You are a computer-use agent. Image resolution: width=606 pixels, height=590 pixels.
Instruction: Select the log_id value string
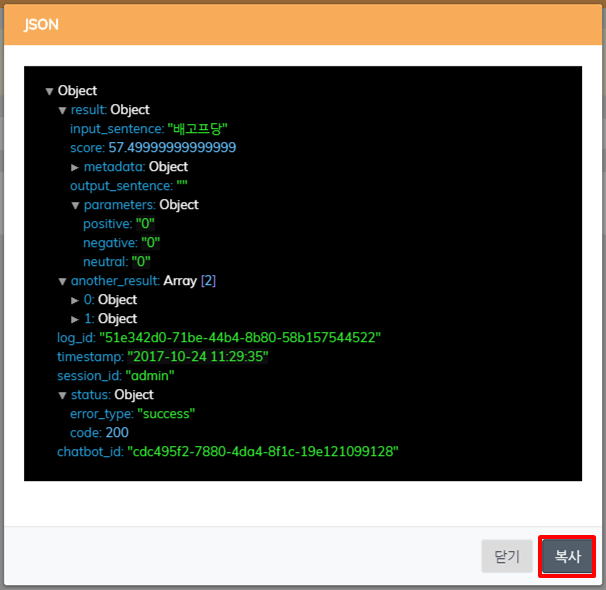[240, 337]
